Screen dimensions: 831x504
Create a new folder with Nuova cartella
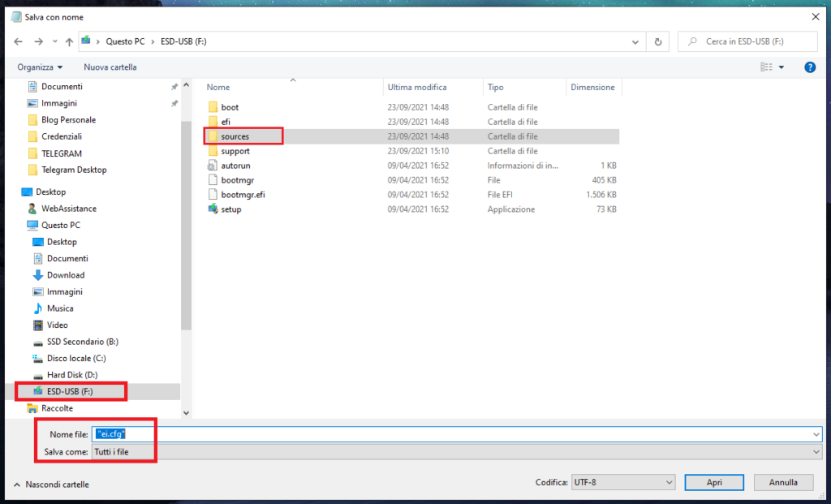110,67
